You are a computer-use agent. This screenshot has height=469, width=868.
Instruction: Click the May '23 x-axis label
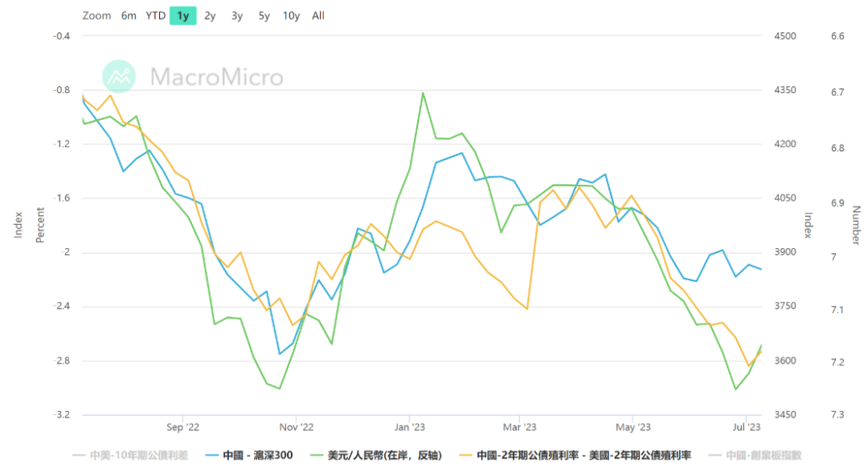coord(633,427)
